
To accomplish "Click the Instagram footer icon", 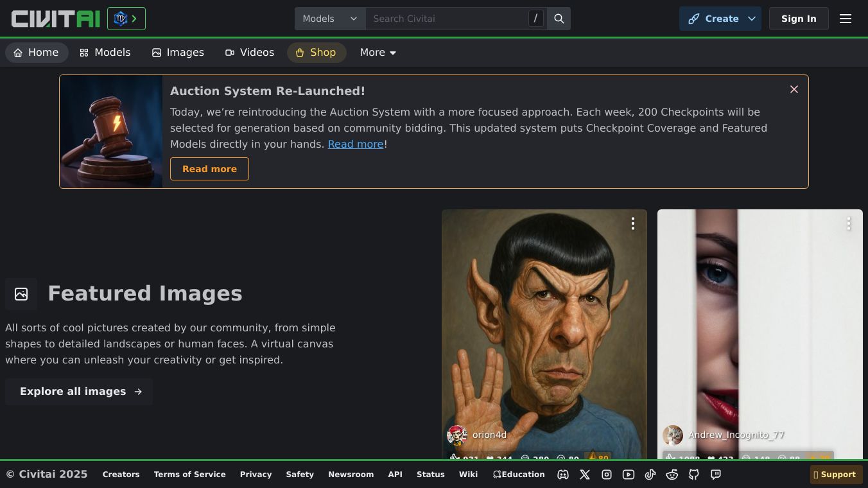I will click(607, 475).
